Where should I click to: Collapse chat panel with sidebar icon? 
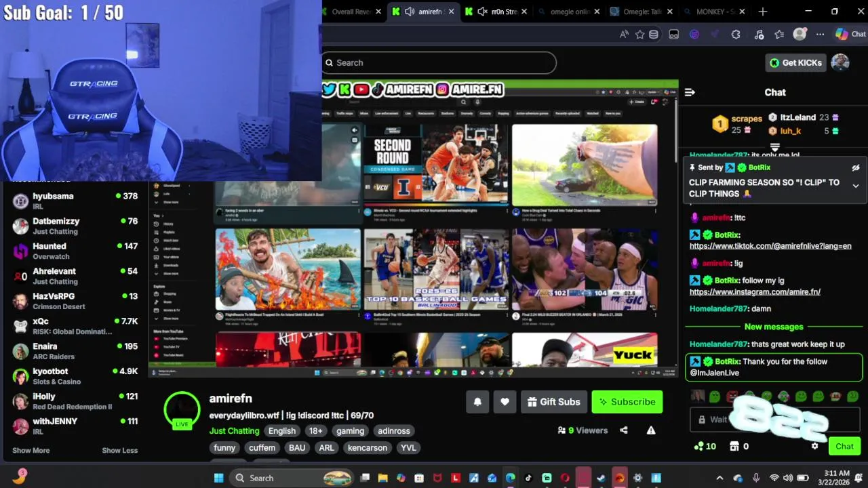click(x=690, y=92)
